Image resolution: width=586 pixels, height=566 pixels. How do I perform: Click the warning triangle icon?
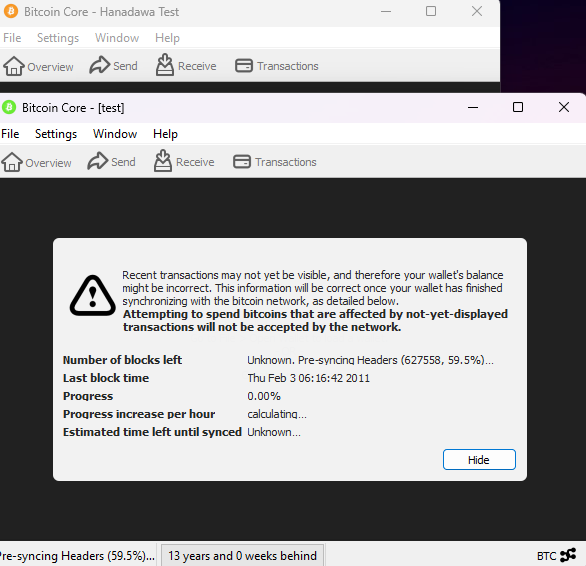tap(93, 296)
